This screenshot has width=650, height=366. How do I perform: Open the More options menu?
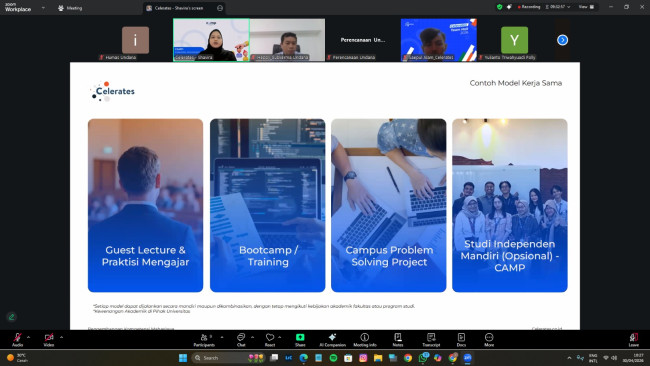[x=489, y=339]
